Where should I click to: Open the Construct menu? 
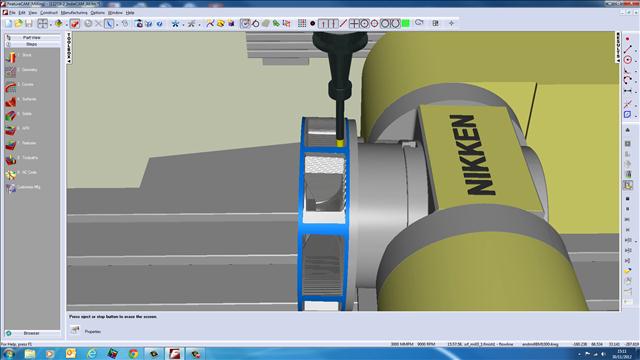pyautogui.click(x=49, y=13)
